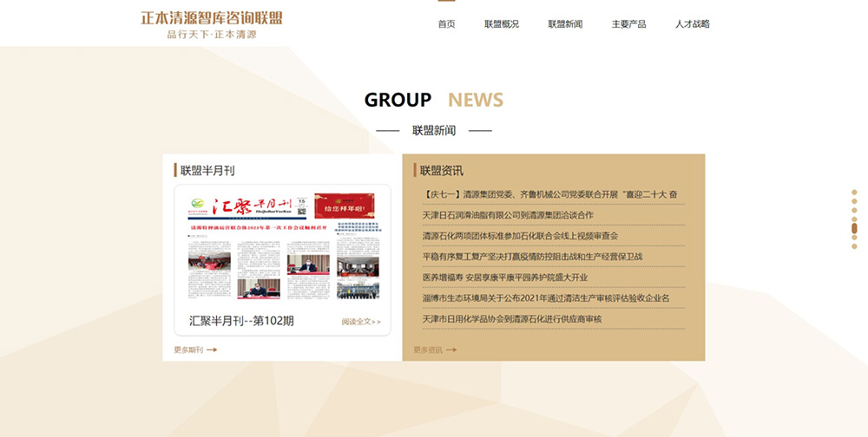Open 清源石化两项团体标准 news item
This screenshot has height=437, width=868.
520,236
